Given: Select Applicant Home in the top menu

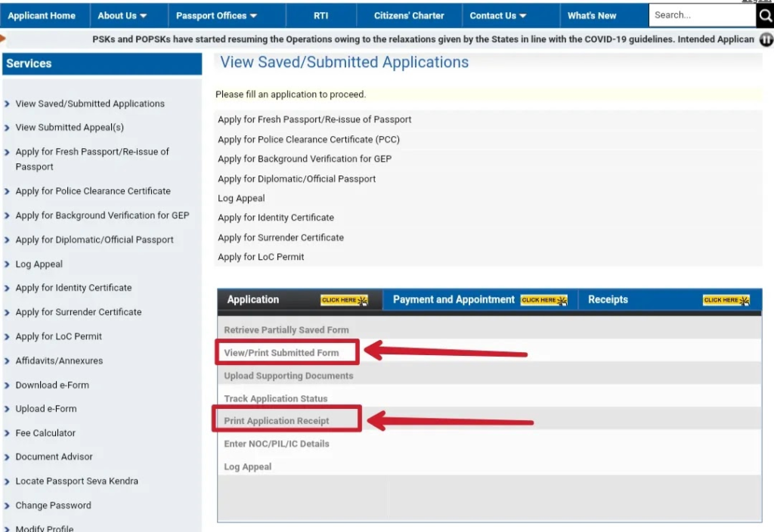Looking at the screenshot, I should (x=43, y=15).
